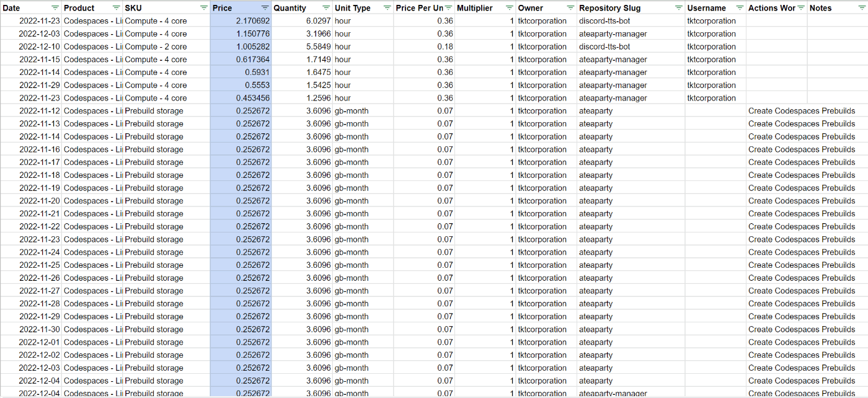Select discord-tts-bot in the 2022-12-10 row
Viewport: 868px width, 398px height.
coord(631,46)
